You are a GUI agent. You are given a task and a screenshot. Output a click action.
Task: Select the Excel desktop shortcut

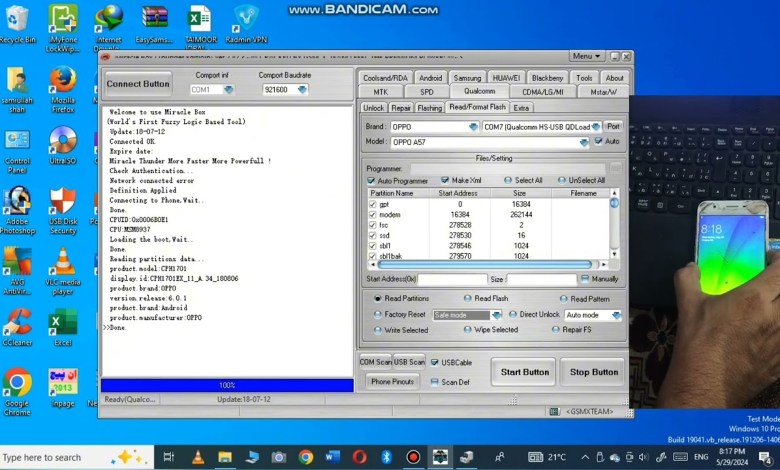click(63, 327)
